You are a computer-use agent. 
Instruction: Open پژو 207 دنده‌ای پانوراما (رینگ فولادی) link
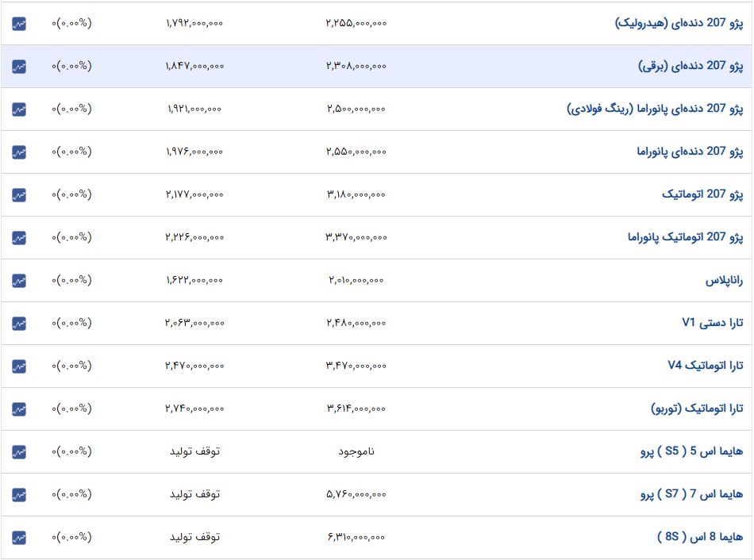[x=655, y=109]
